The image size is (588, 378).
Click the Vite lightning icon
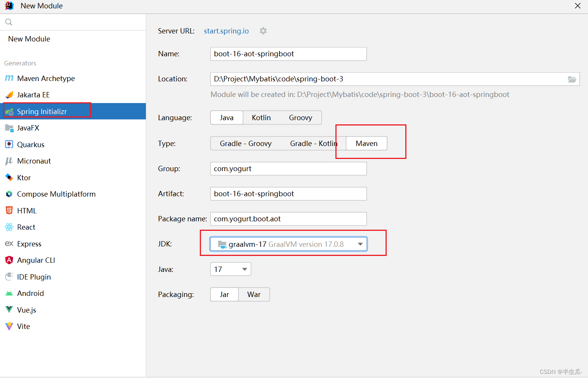pyautogui.click(x=9, y=326)
